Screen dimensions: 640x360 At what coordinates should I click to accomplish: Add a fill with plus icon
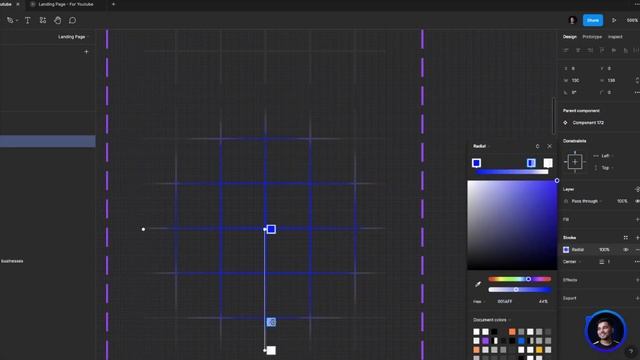click(x=638, y=220)
